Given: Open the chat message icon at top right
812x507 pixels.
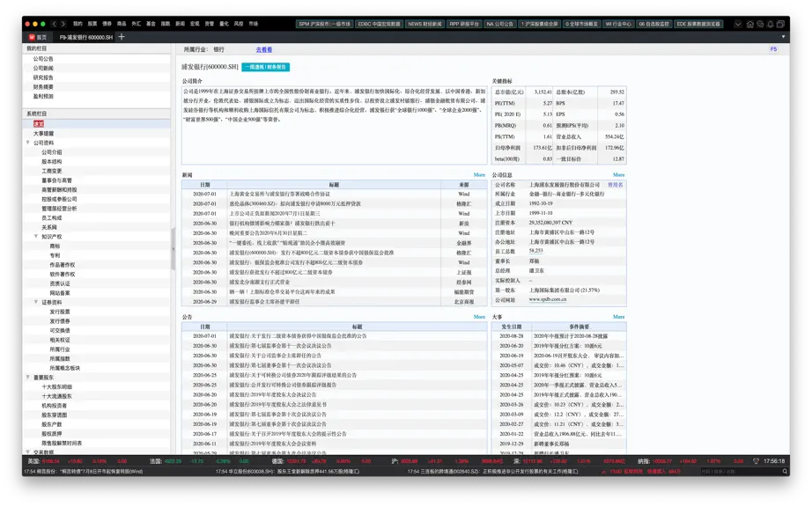Looking at the screenshot, I should pyautogui.click(x=760, y=25).
